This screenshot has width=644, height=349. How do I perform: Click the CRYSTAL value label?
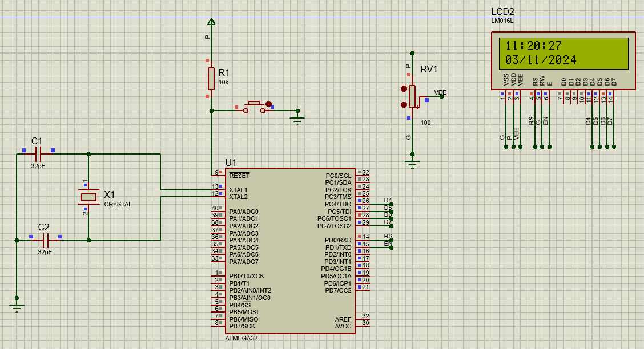pos(118,204)
